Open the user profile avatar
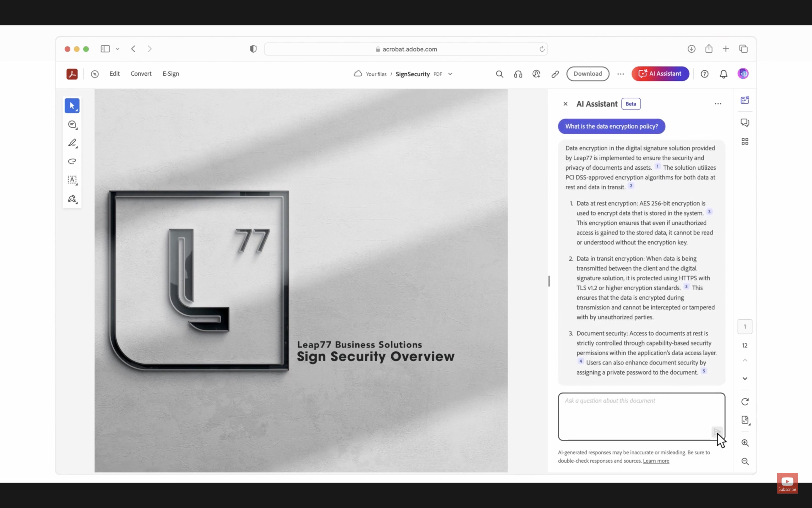The width and height of the screenshot is (812, 508). [743, 74]
